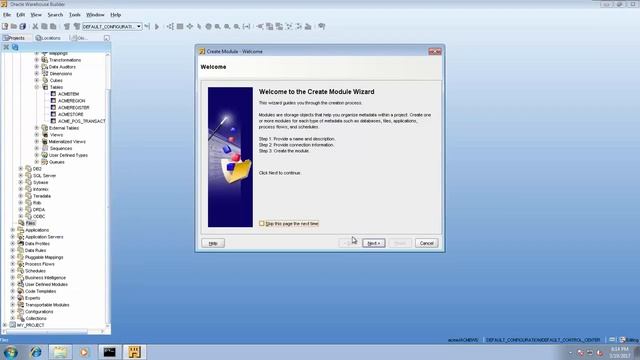
Task: Expand the Transformations node
Action: 37,60
